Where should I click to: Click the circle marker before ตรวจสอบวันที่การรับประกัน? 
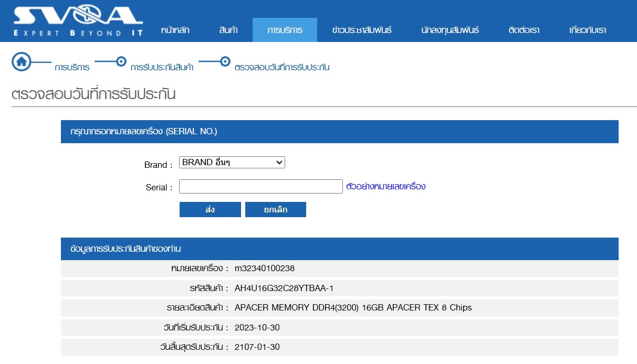225,61
